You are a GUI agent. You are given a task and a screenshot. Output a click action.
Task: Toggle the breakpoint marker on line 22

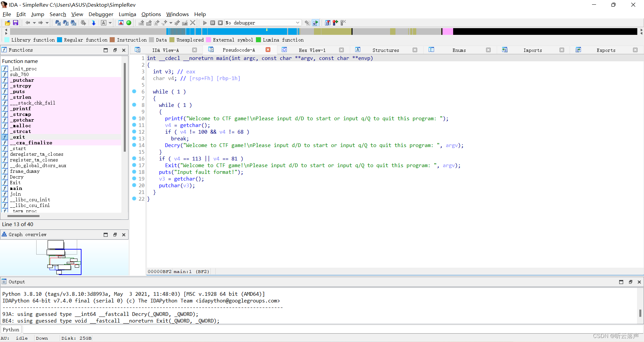point(134,199)
